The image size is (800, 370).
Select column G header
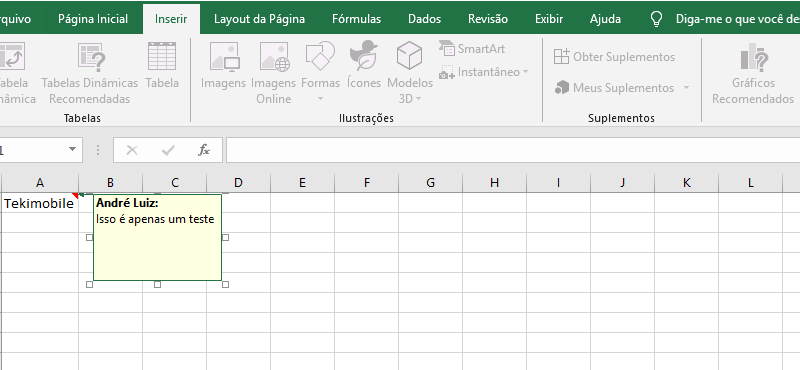pos(430,183)
